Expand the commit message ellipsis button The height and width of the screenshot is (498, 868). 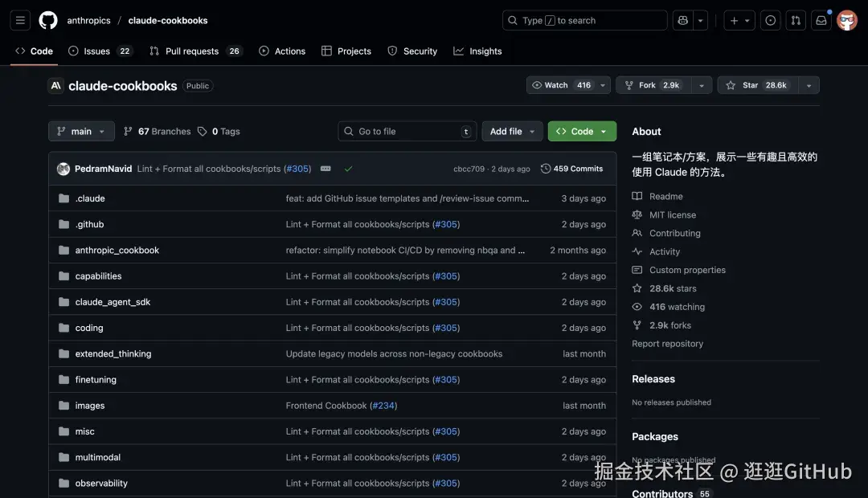[x=325, y=169]
